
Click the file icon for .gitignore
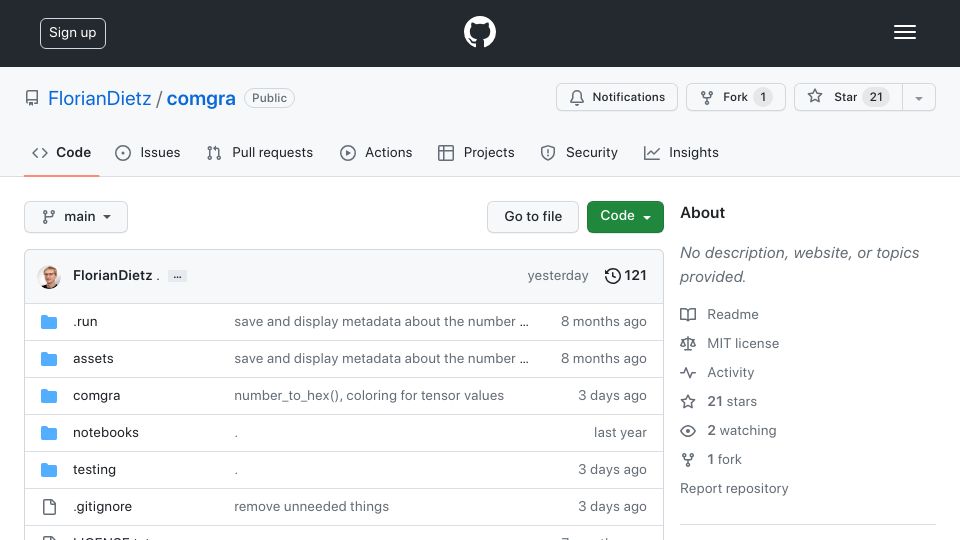click(x=49, y=507)
